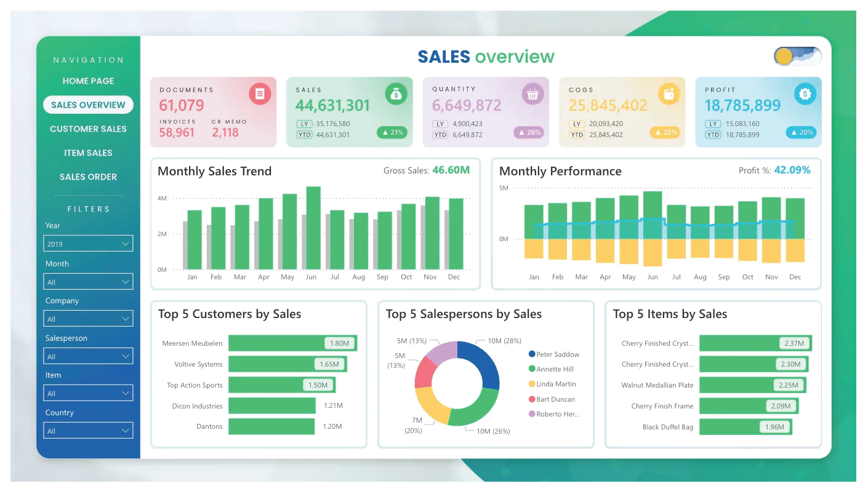
Task: Click the Profit 20% growth indicator
Action: [802, 132]
